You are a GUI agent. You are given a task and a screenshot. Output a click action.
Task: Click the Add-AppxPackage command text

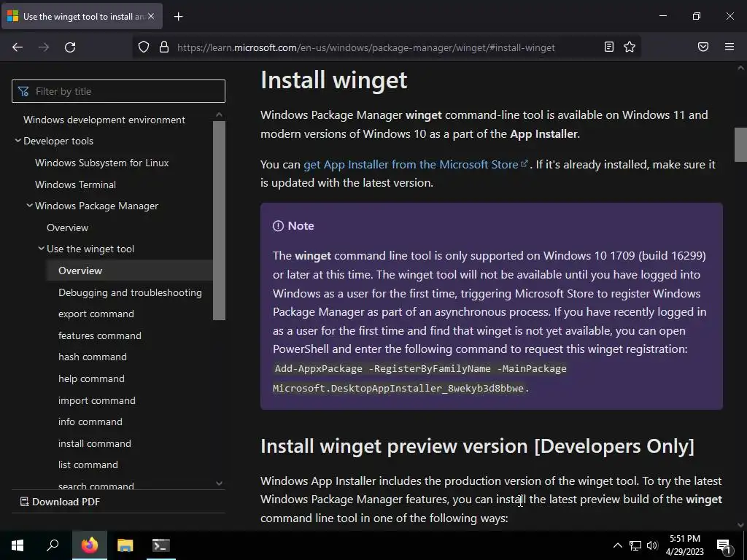(x=421, y=378)
